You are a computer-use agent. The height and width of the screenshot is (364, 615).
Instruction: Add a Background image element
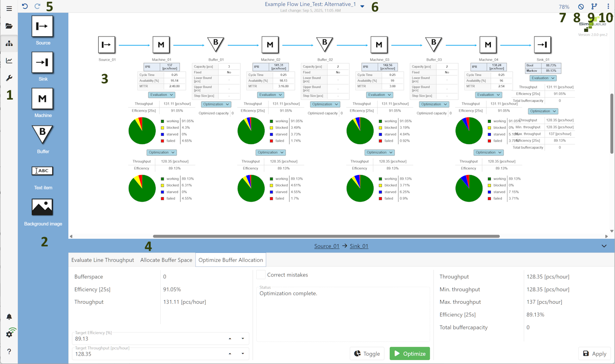42,207
